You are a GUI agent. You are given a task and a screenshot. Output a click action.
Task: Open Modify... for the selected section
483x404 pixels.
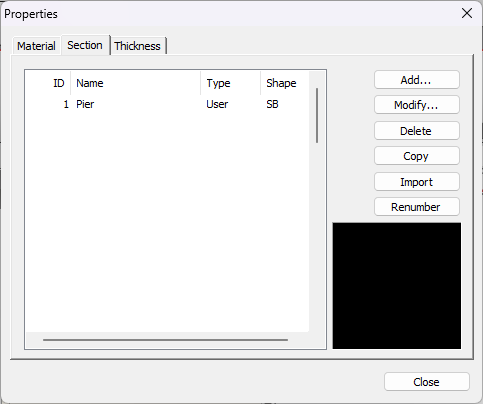coord(416,105)
